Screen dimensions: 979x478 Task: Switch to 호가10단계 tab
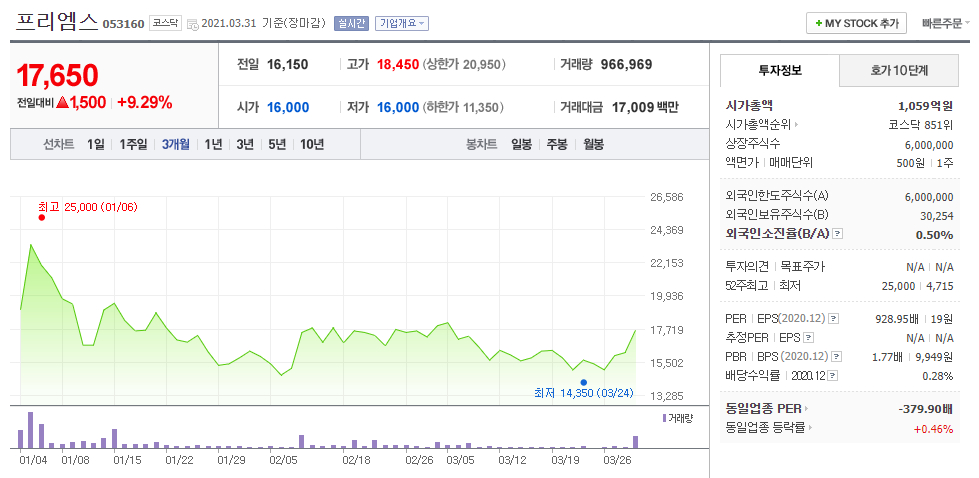tap(899, 71)
